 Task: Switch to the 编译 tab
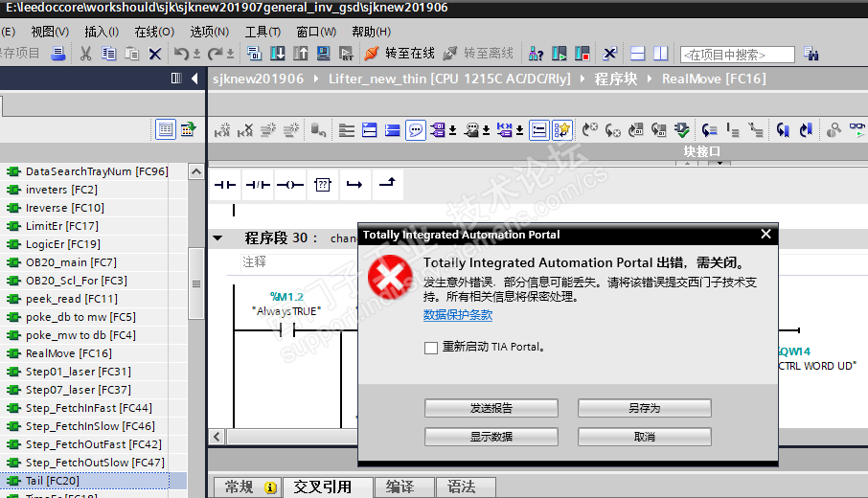404,487
